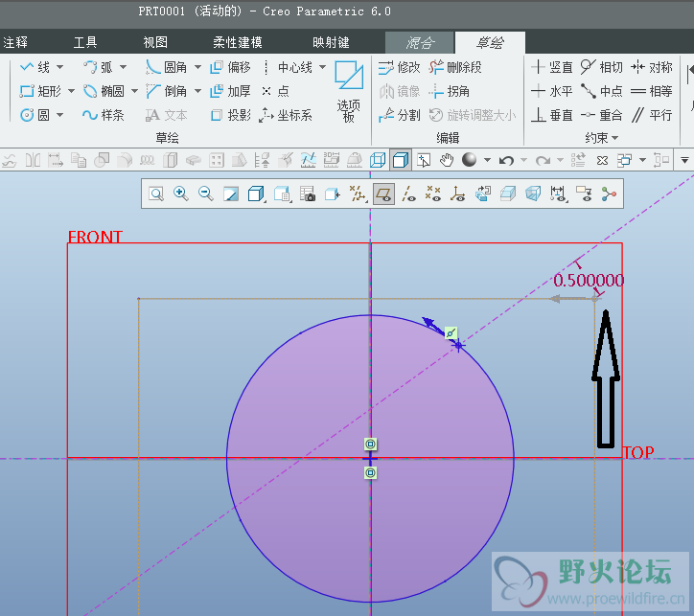Viewport: 694px width, 616px height.
Task: Apply the 中点 (Midpoint) constraint
Action: (x=601, y=91)
